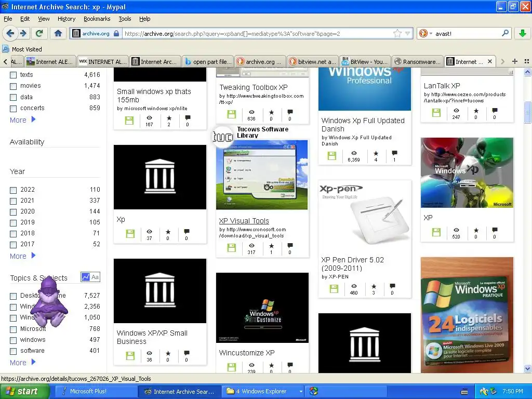532x399 pixels.
Task: Expand More under Year list
Action: pyautogui.click(x=23, y=256)
